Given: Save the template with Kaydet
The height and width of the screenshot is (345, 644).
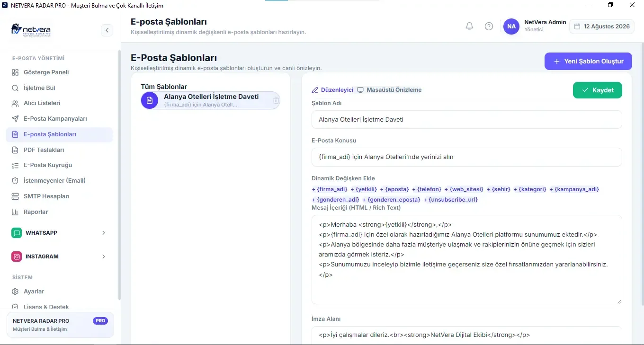Looking at the screenshot, I should (x=598, y=90).
